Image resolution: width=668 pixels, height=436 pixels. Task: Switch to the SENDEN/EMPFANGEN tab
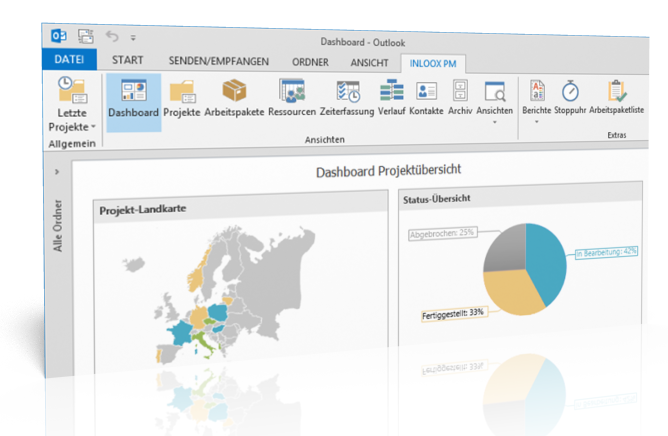(x=219, y=61)
